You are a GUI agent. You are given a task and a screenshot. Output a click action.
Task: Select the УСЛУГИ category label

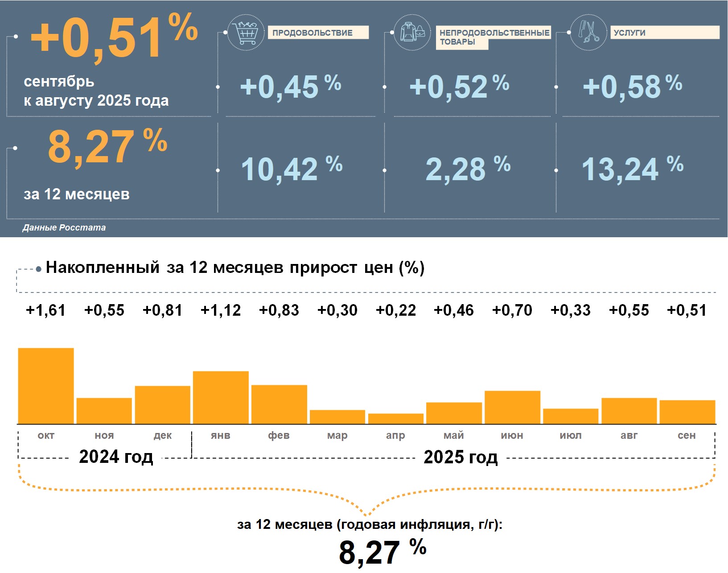tap(664, 33)
